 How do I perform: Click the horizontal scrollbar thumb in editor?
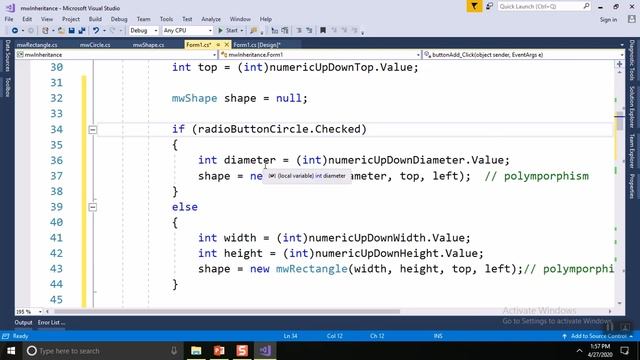pos(227,311)
